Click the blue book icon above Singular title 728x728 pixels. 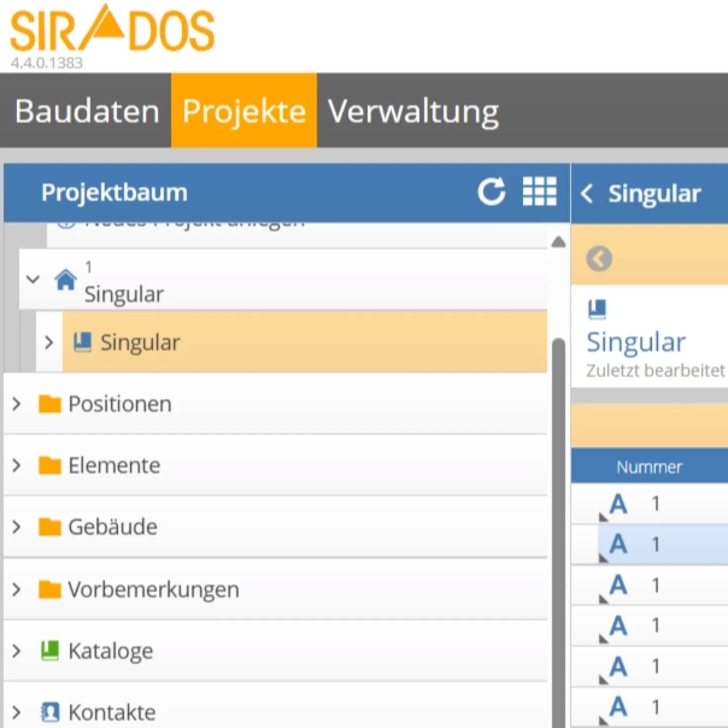pyautogui.click(x=597, y=309)
